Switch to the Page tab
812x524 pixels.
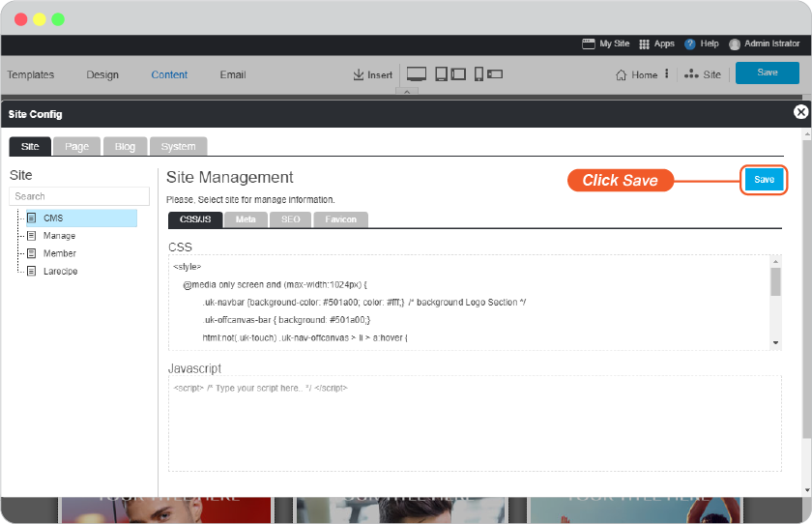click(x=76, y=147)
